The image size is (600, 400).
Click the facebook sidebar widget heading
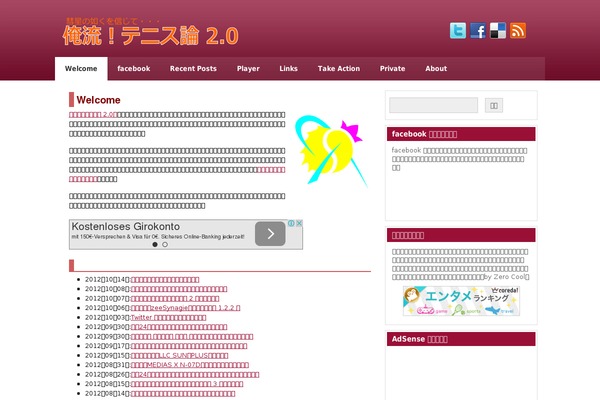pos(461,134)
